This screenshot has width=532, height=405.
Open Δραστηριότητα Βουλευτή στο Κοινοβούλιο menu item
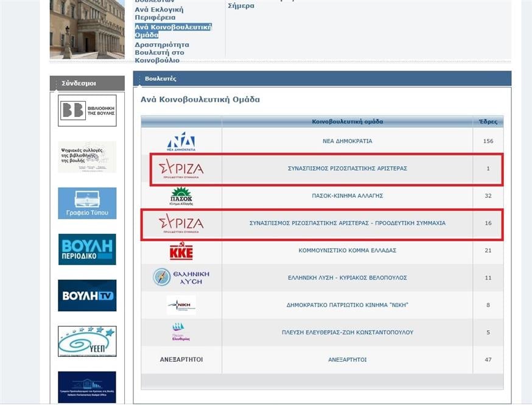(x=162, y=52)
